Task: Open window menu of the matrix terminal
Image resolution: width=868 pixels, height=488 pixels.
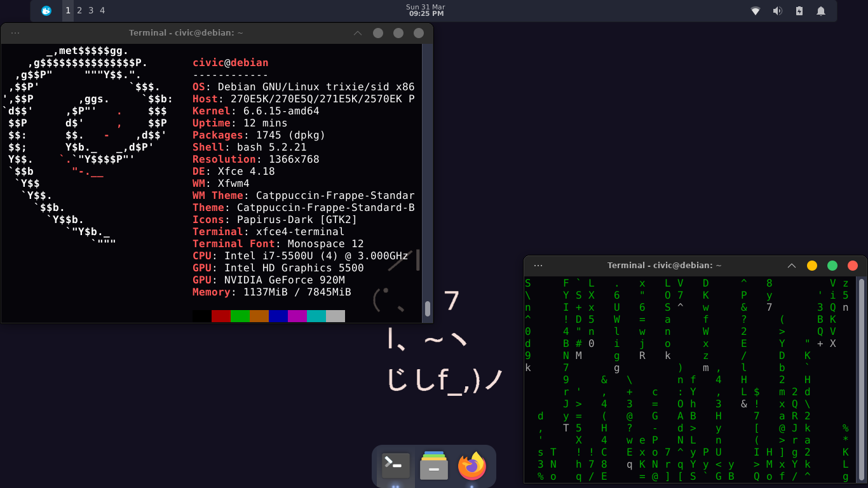Action: (x=538, y=266)
